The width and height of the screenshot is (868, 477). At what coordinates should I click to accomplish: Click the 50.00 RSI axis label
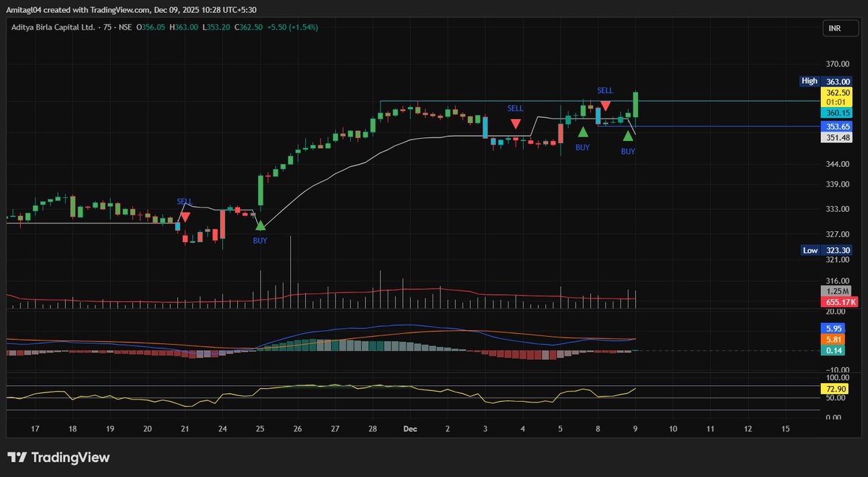[838, 398]
